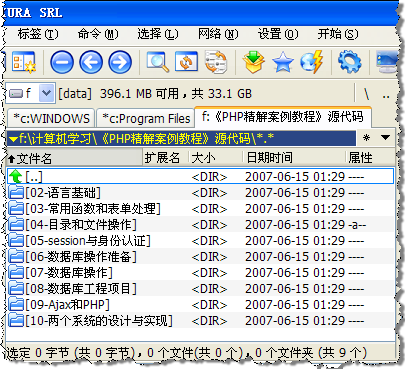Expand the path history triangle dropdown

[13, 139]
